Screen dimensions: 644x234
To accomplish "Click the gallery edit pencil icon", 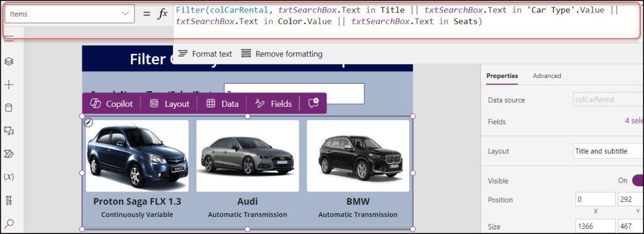I will click(89, 122).
